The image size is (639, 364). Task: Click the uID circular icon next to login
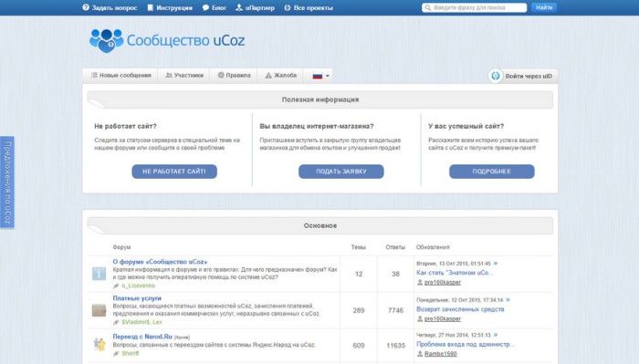pyautogui.click(x=496, y=76)
